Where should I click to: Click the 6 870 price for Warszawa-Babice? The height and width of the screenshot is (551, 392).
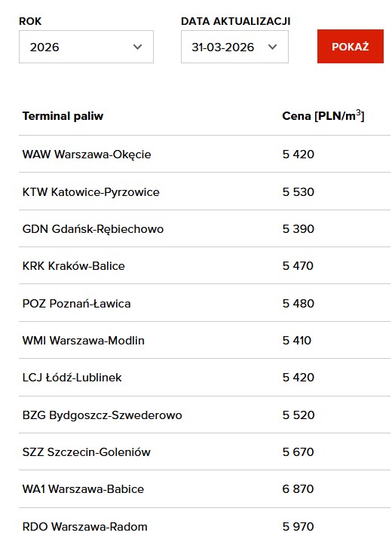pos(298,488)
